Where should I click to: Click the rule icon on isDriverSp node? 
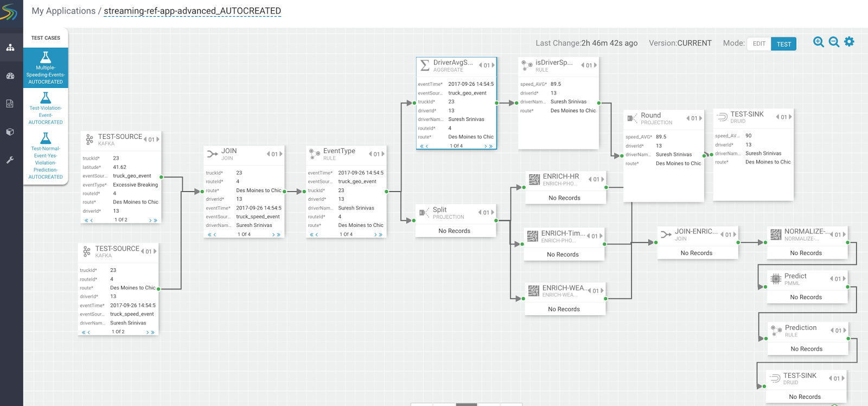[x=527, y=66]
